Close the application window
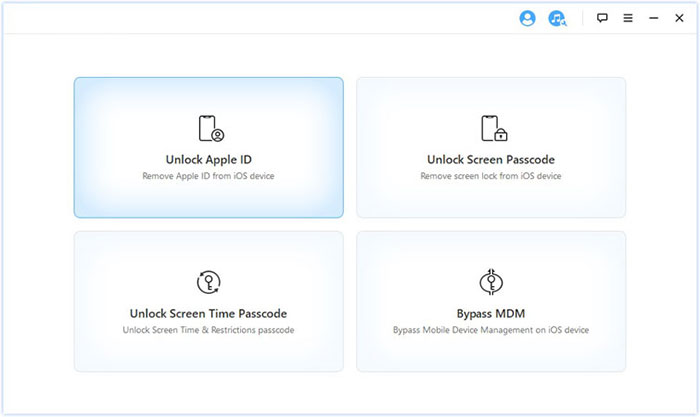Viewport: 700px width, 417px height. pos(679,18)
